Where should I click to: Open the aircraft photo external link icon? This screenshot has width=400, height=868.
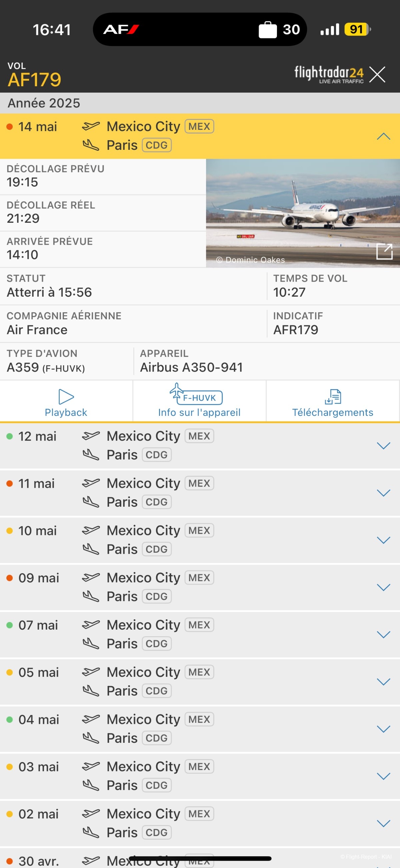[x=384, y=251]
